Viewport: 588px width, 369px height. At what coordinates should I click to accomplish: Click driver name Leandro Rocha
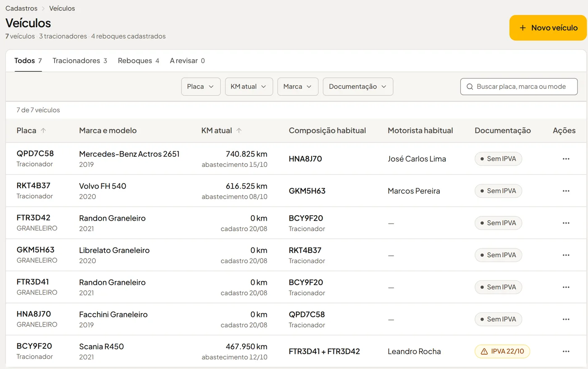coord(414,351)
